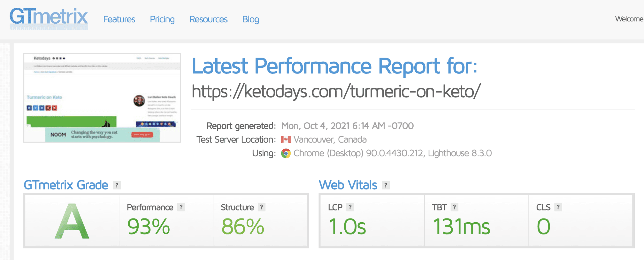
Task: Open the Pricing page
Action: [x=162, y=19]
